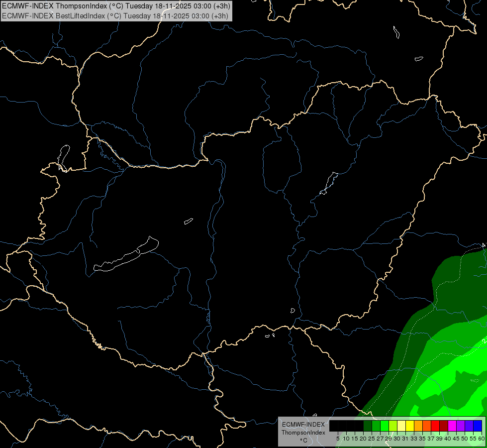
Task: Click the legend scale value 45
Action: (x=456, y=439)
